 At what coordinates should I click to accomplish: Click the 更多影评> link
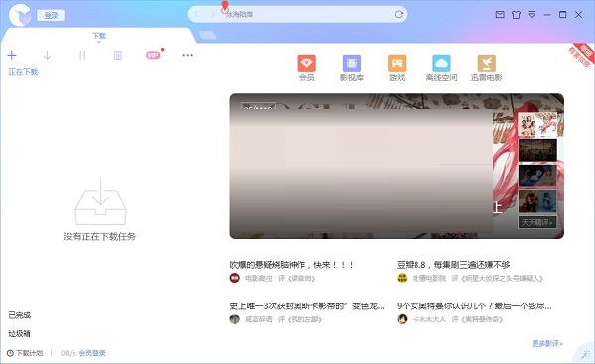click(x=547, y=343)
